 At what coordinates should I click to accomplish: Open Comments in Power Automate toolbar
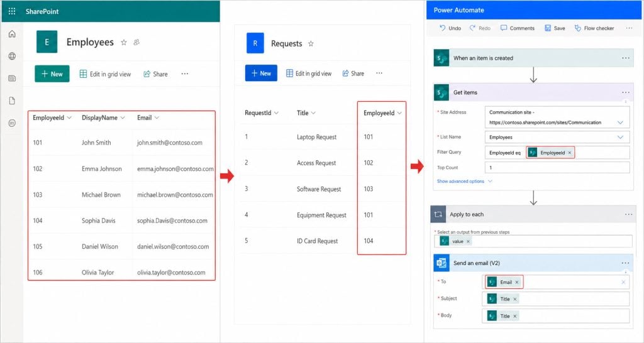tap(517, 28)
